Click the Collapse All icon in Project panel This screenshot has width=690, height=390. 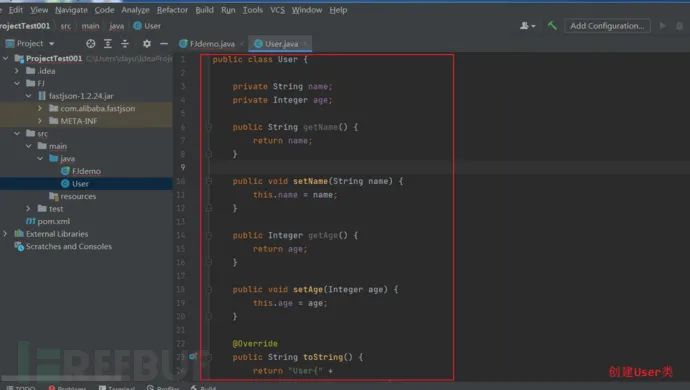click(x=125, y=44)
